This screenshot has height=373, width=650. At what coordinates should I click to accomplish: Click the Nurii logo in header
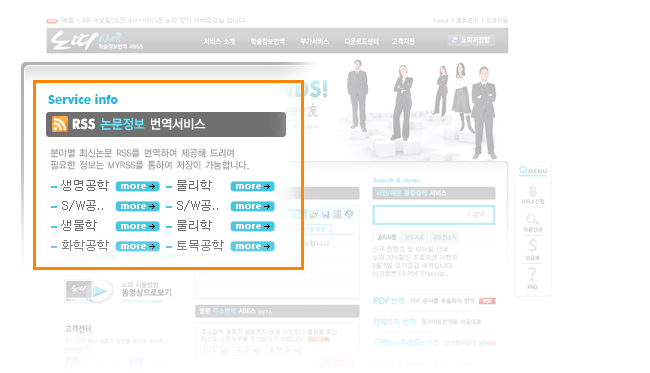pyautogui.click(x=97, y=41)
